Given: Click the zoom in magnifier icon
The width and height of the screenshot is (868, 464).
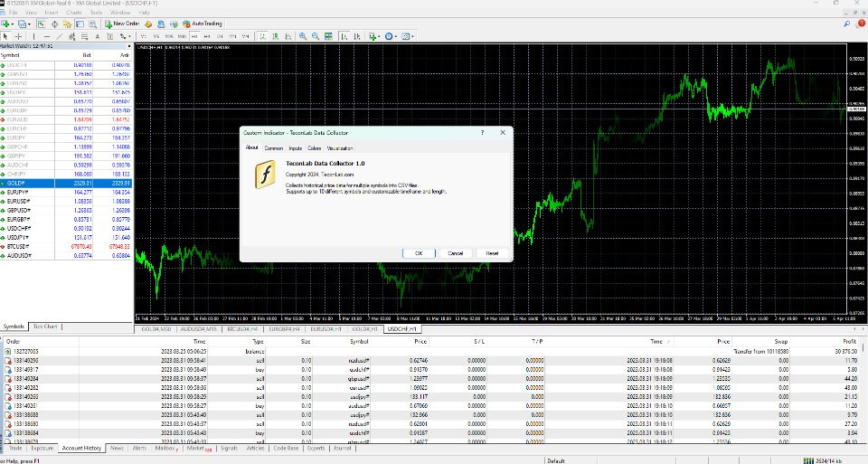Looking at the screenshot, I should (x=303, y=36).
